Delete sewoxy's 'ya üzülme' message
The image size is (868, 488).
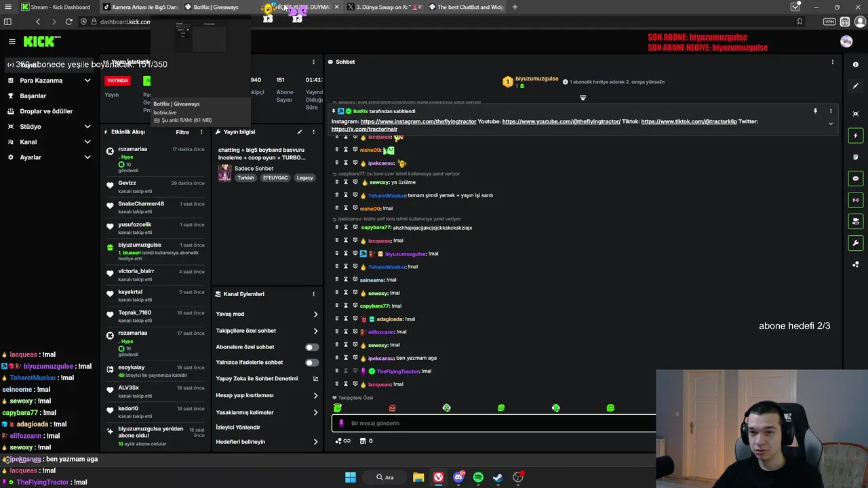pyautogui.click(x=337, y=182)
